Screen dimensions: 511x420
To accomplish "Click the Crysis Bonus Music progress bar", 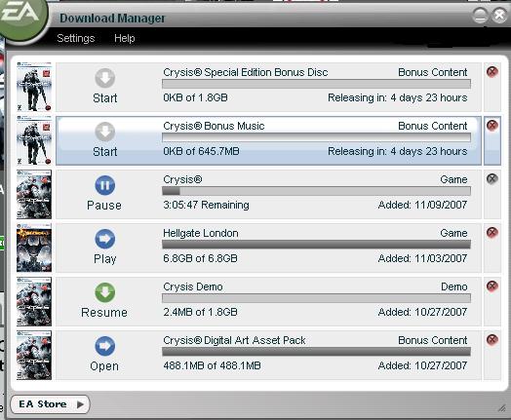I will [316, 137].
